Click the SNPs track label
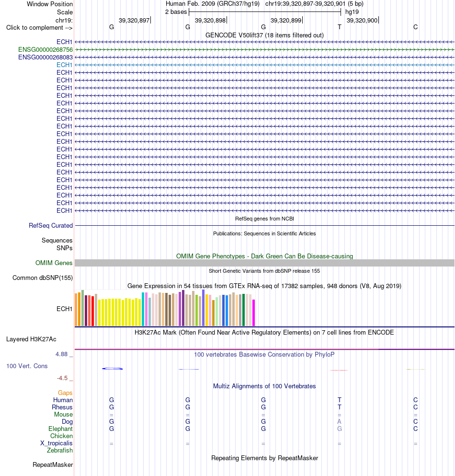Screen dimensions: 455x476 coord(64,248)
